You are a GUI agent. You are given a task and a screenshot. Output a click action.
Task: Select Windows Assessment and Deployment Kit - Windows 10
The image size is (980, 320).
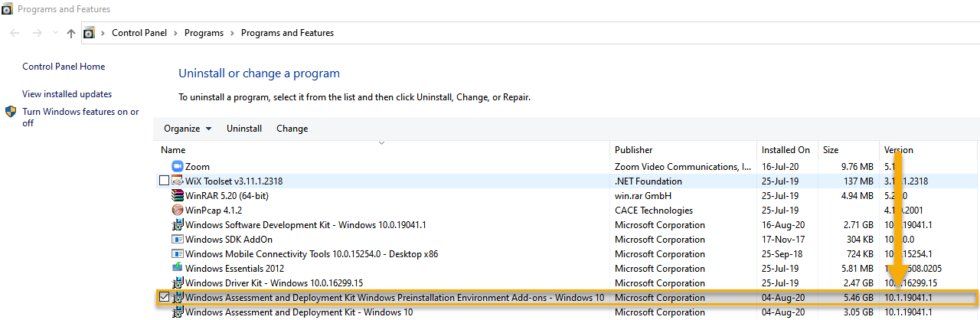[x=299, y=312]
